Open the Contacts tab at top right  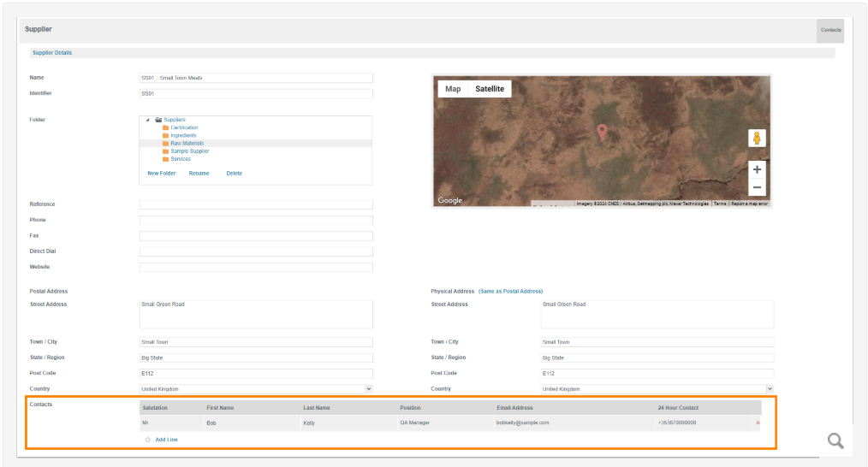830,30
